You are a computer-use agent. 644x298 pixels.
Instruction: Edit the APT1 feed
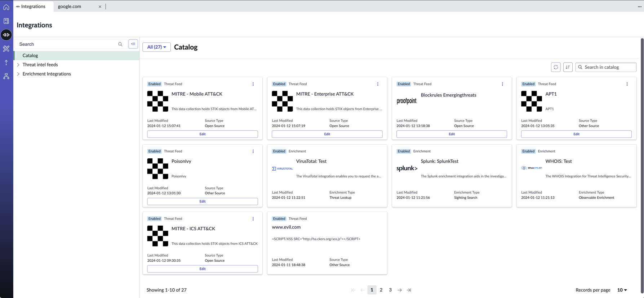tap(576, 134)
